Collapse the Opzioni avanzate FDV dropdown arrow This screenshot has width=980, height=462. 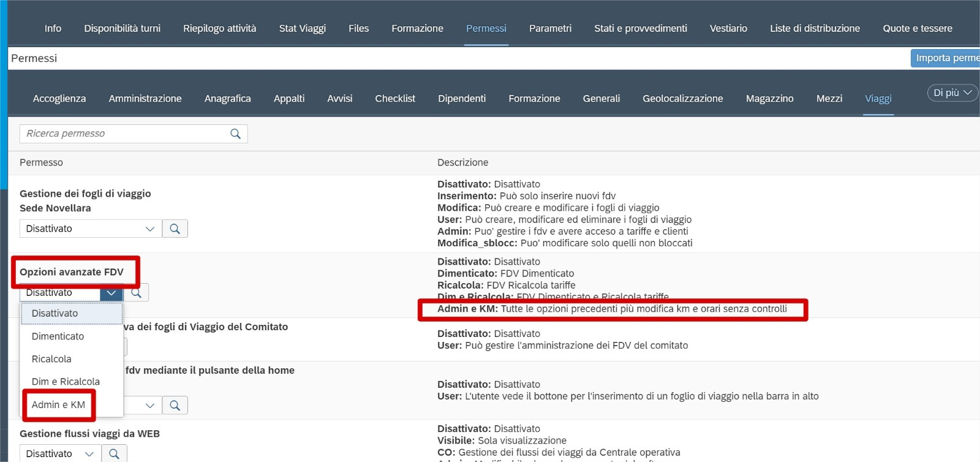111,293
